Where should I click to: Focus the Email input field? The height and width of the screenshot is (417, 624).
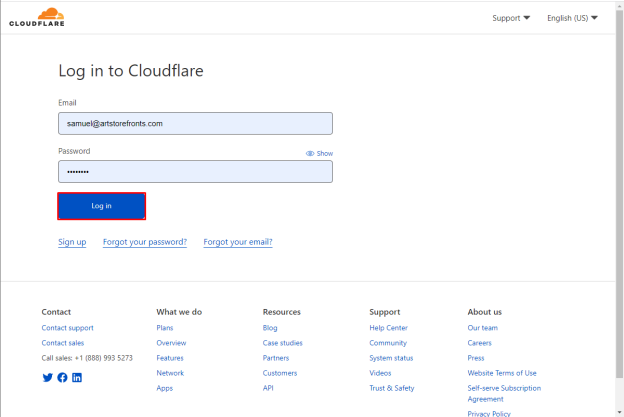[x=195, y=123]
